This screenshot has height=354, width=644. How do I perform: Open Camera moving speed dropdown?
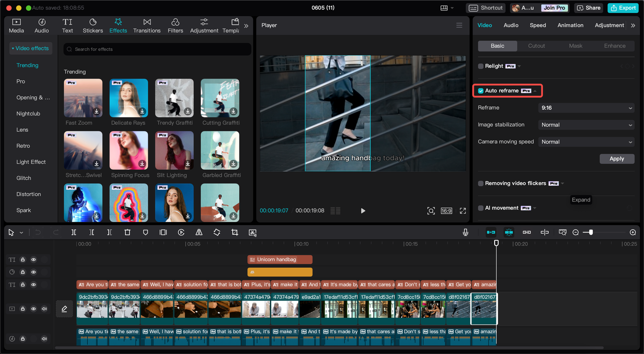point(586,142)
